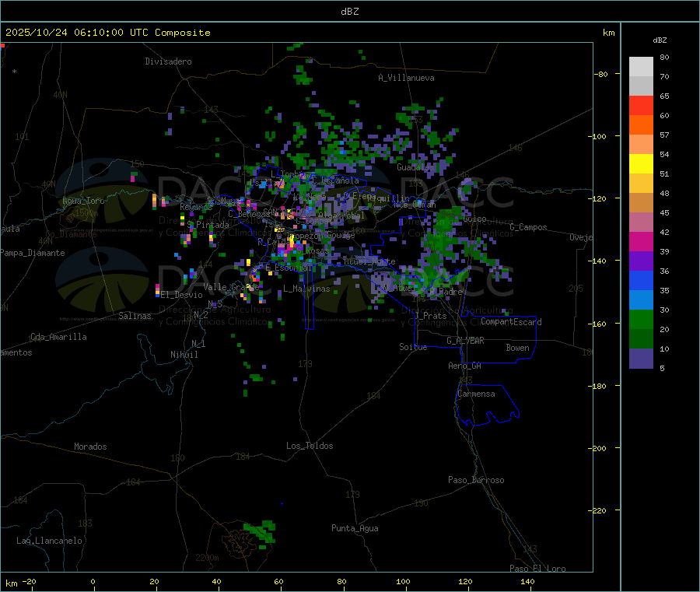Click the white 80 dBZ color swatch
This screenshot has width=700, height=592.
point(641,67)
